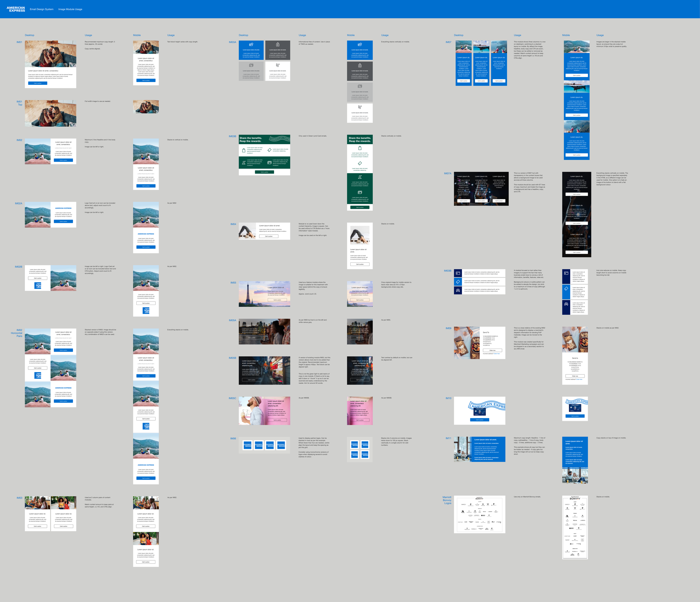
Task: Click the ticket icon in green IM03B mobile module
Action: 360,163
